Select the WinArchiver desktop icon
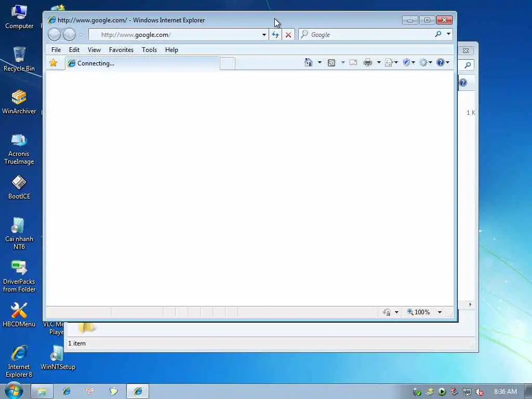 point(19,102)
